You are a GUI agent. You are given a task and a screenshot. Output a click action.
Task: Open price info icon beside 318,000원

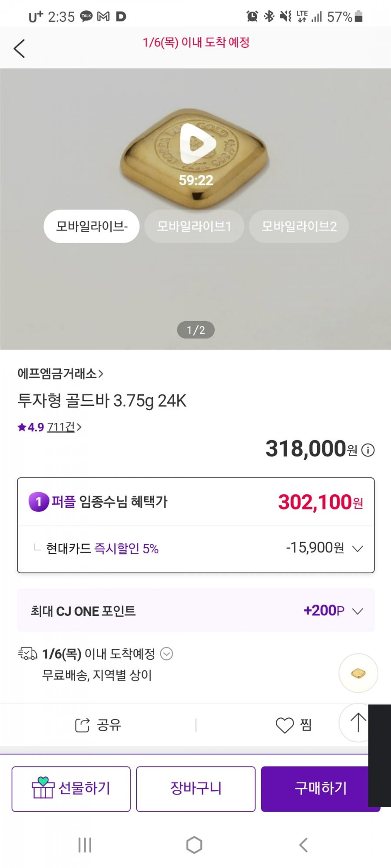(368, 450)
